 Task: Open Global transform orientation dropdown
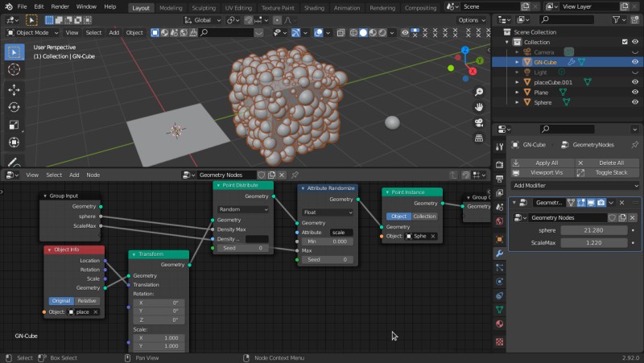tap(202, 19)
